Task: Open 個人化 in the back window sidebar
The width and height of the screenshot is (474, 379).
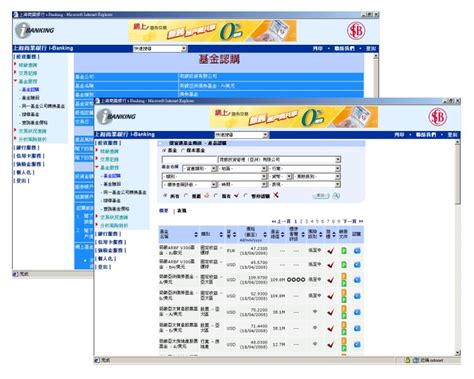Action: point(24,172)
